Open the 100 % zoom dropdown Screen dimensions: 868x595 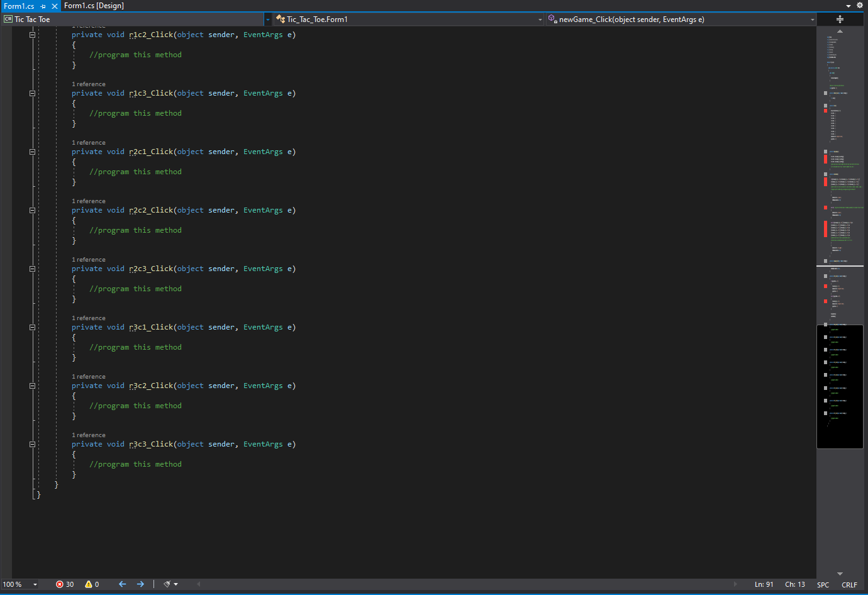pos(35,584)
